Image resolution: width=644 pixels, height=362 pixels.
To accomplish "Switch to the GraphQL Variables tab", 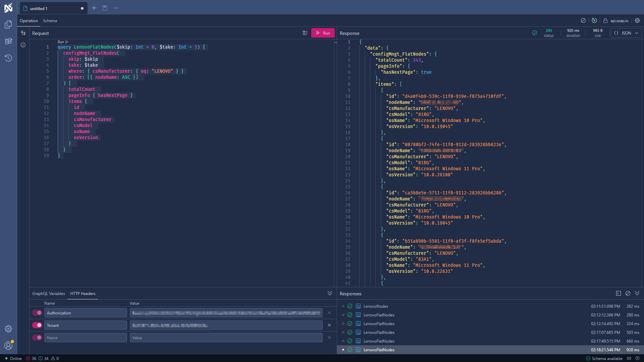I will click(x=48, y=294).
